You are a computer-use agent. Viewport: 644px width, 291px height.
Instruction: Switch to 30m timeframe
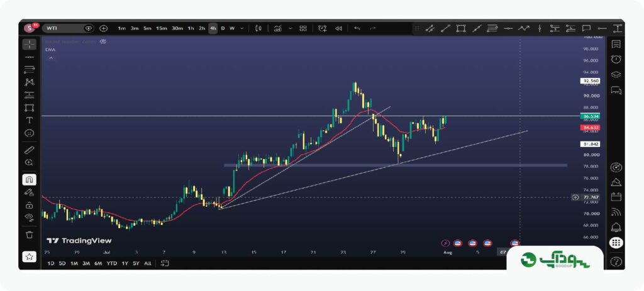[177, 28]
